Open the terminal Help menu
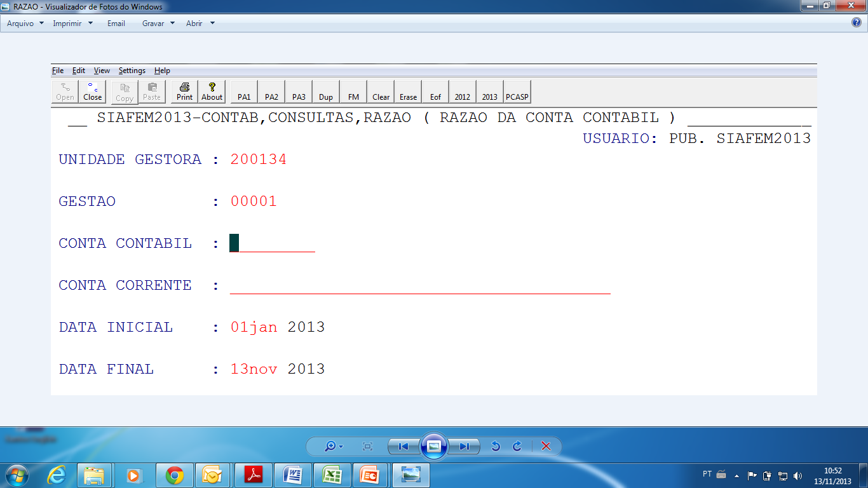The image size is (868, 488). (162, 71)
